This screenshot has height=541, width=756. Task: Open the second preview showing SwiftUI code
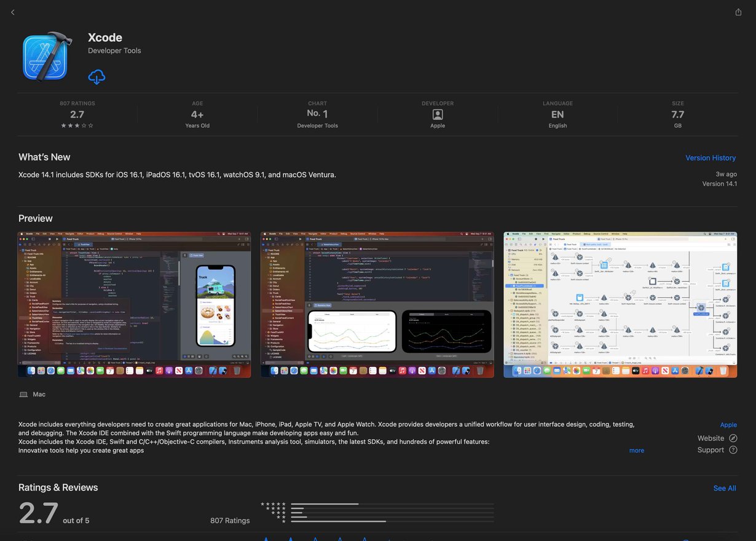click(377, 304)
